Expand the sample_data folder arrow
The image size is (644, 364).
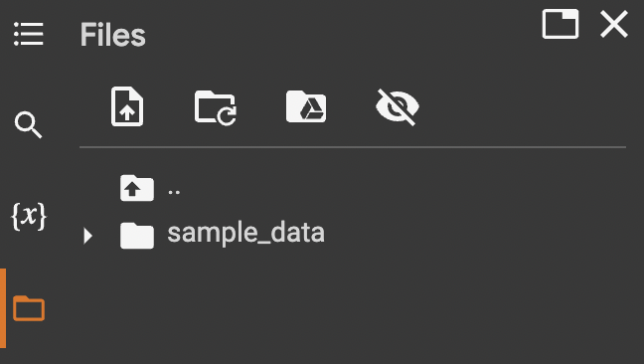[87, 236]
